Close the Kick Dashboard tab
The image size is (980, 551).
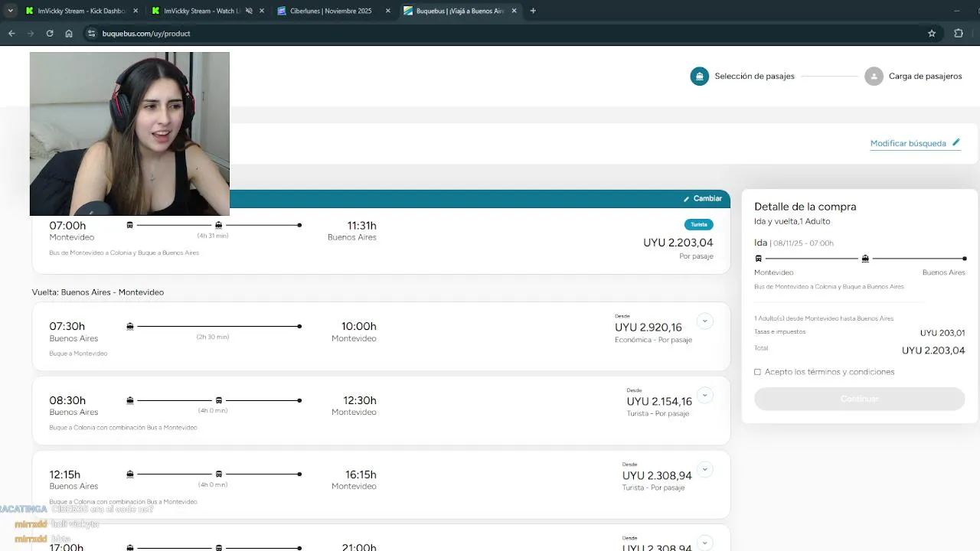pyautogui.click(x=136, y=11)
